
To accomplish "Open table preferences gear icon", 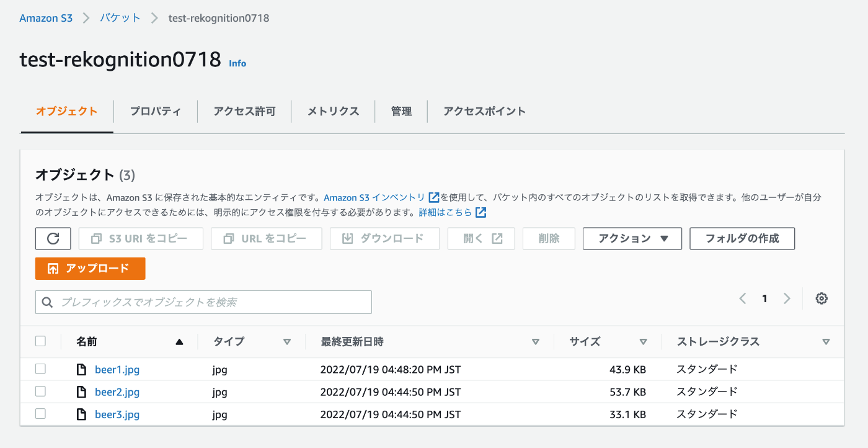I will coord(821,298).
